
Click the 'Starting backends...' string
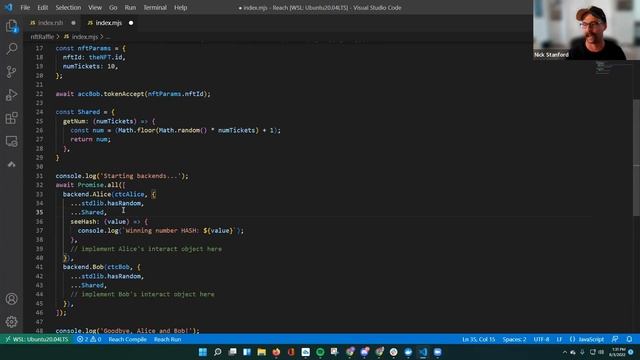pos(140,176)
